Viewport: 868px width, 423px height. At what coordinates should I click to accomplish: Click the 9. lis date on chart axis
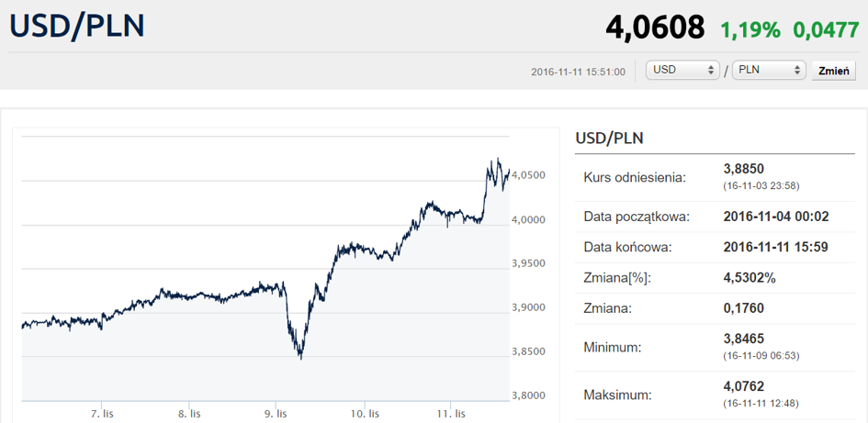click(276, 414)
